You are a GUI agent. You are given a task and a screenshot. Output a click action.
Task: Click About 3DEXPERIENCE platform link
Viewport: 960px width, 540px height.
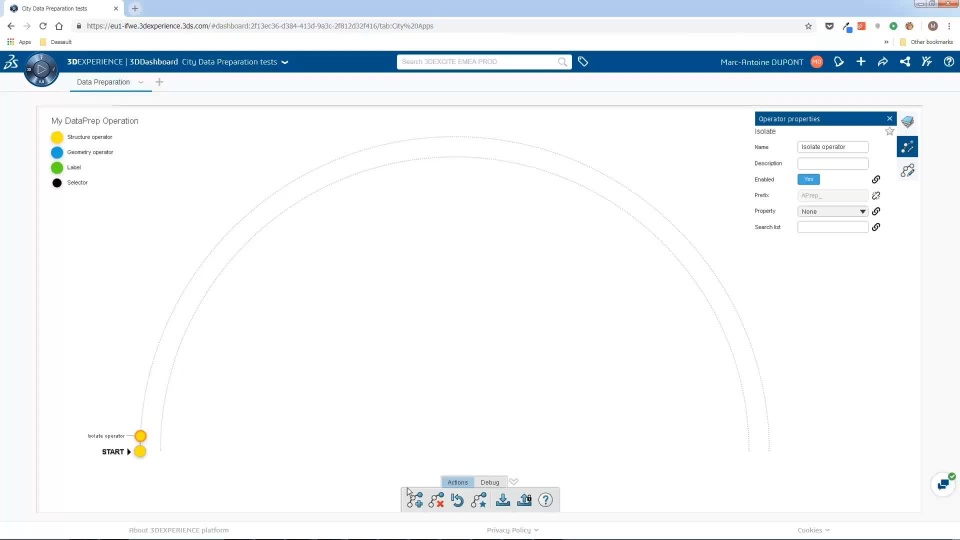point(179,530)
